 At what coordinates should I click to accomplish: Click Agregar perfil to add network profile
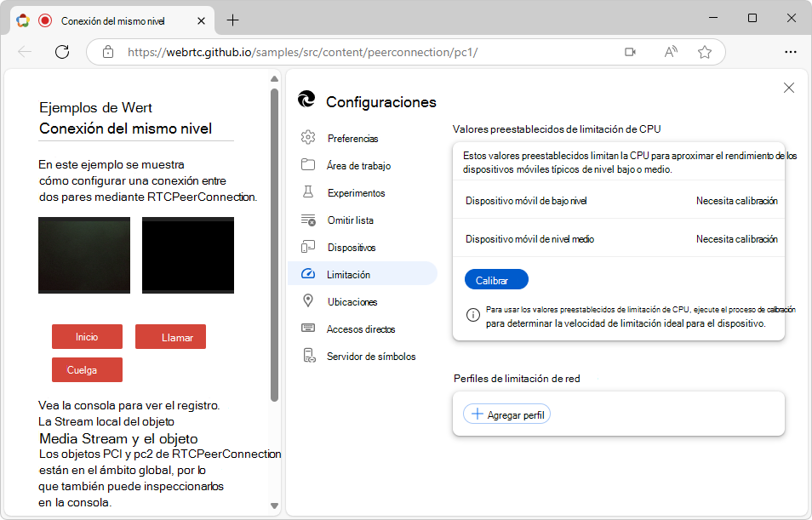point(506,414)
